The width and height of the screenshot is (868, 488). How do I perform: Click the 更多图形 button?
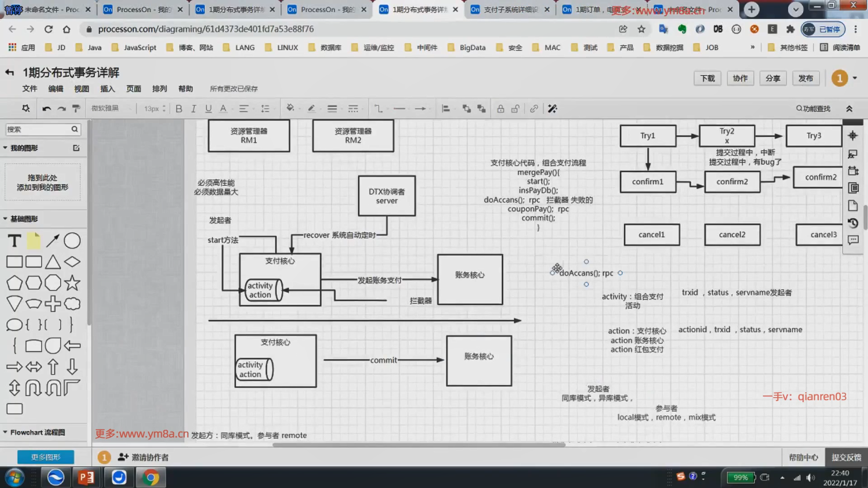pos(46,457)
